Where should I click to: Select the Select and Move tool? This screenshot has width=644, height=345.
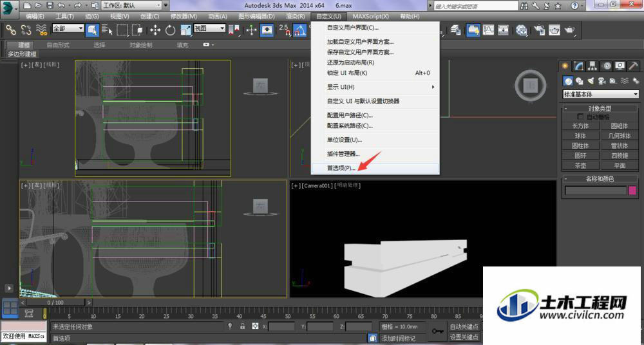click(x=155, y=30)
